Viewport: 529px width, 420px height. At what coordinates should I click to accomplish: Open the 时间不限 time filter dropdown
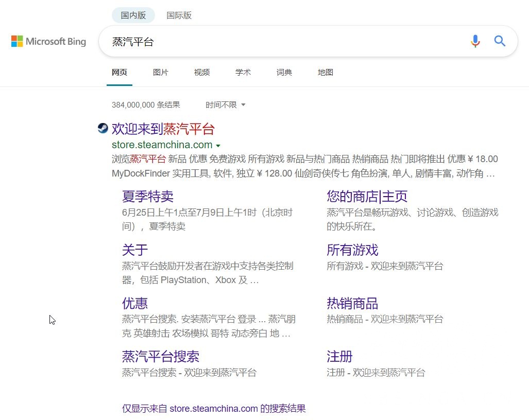tap(225, 104)
